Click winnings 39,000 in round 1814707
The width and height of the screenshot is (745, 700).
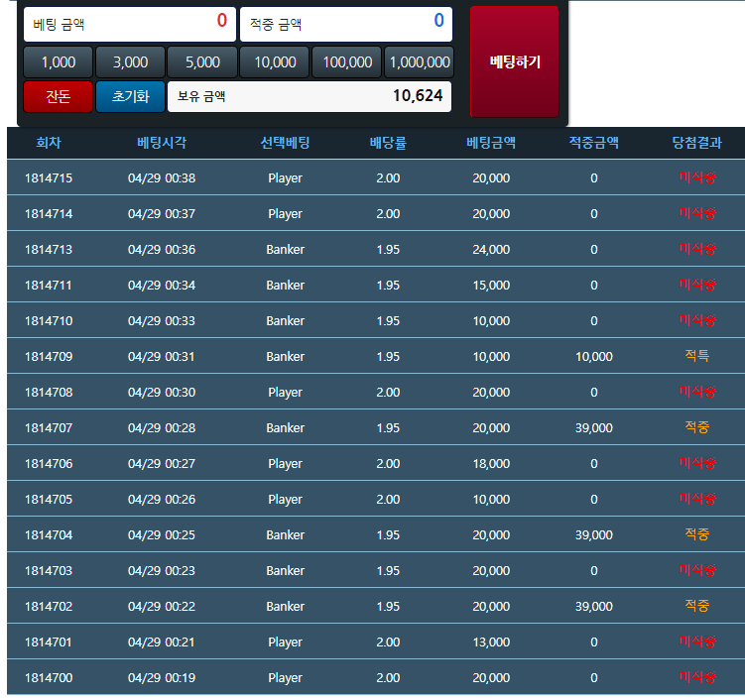point(594,428)
